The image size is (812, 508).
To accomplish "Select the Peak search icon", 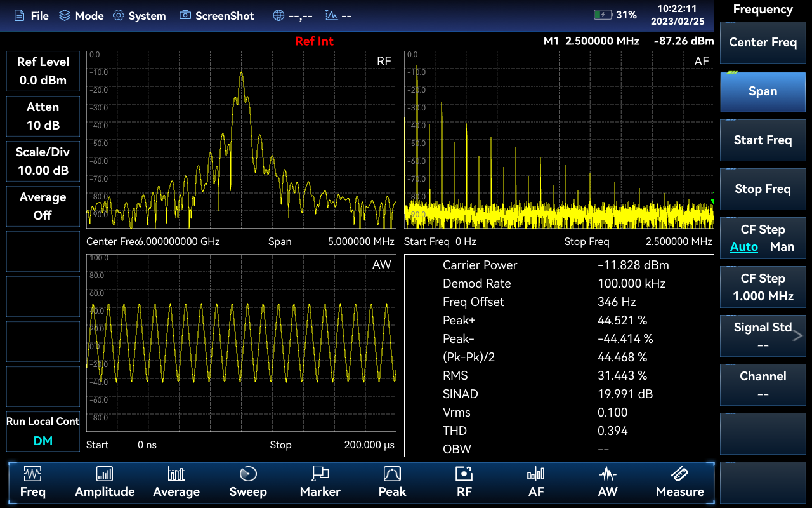I will pos(392,474).
